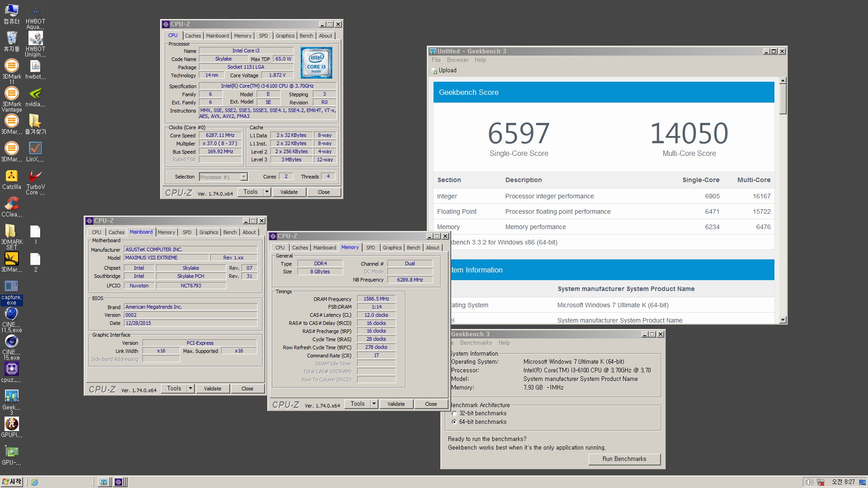
Task: Select 32-bit benchmarks radio button
Action: coord(454,413)
